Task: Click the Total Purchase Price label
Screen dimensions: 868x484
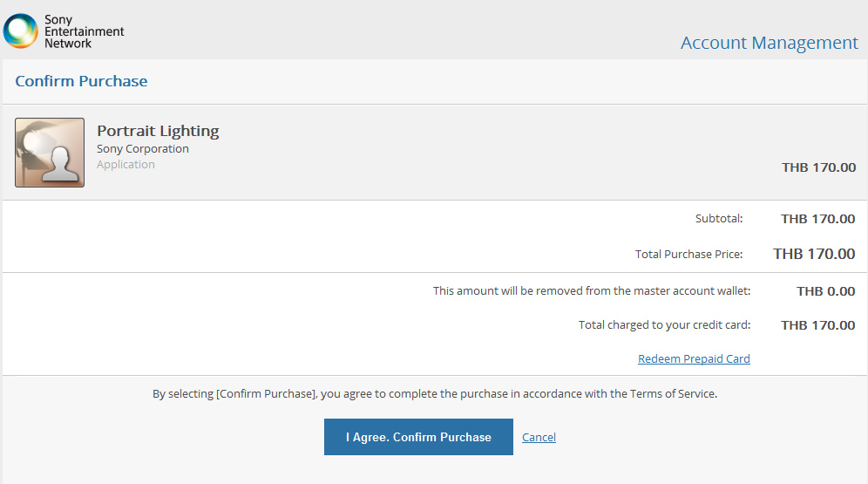Action: (688, 254)
